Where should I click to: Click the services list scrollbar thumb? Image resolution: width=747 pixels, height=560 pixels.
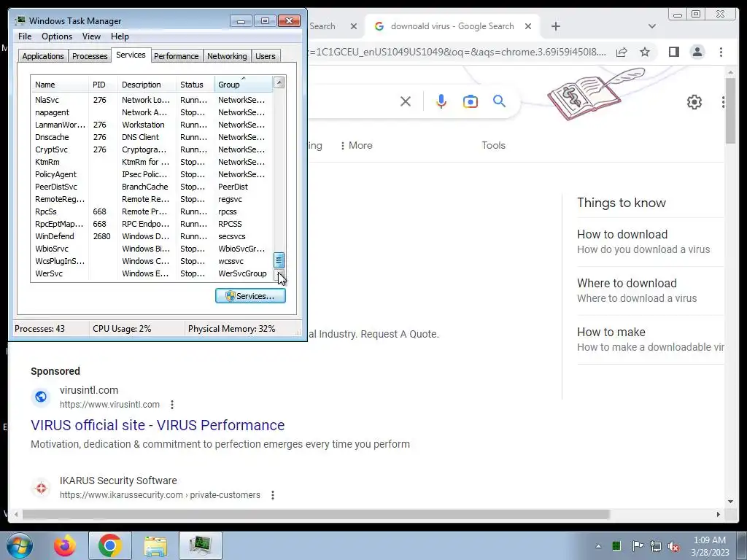(x=279, y=260)
